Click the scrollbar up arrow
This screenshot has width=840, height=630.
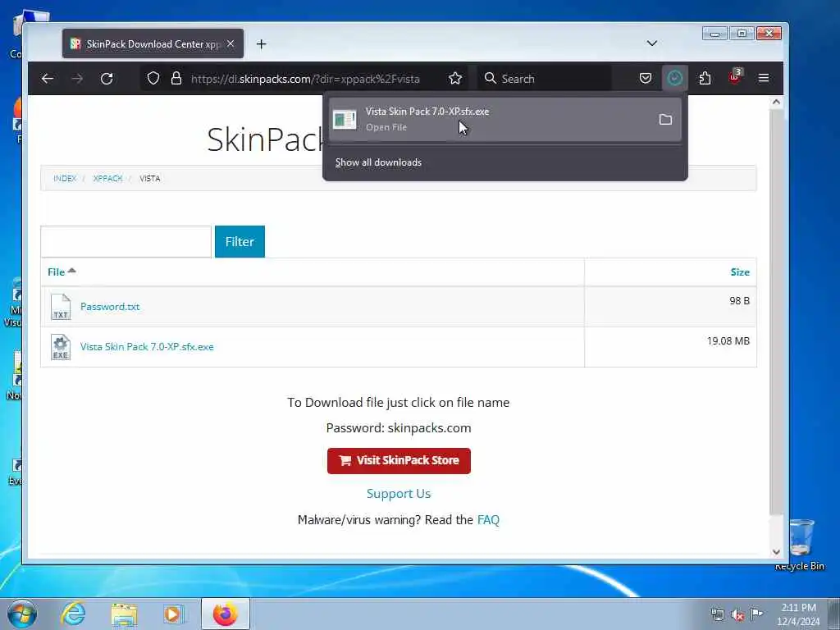[776, 102]
